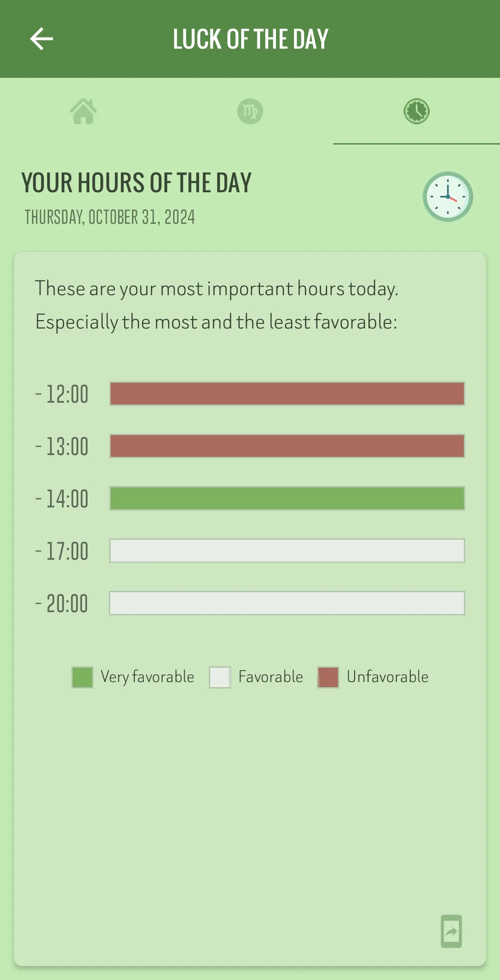The image size is (500, 980).
Task: Click the green Very favorable legend swatch
Action: point(82,677)
